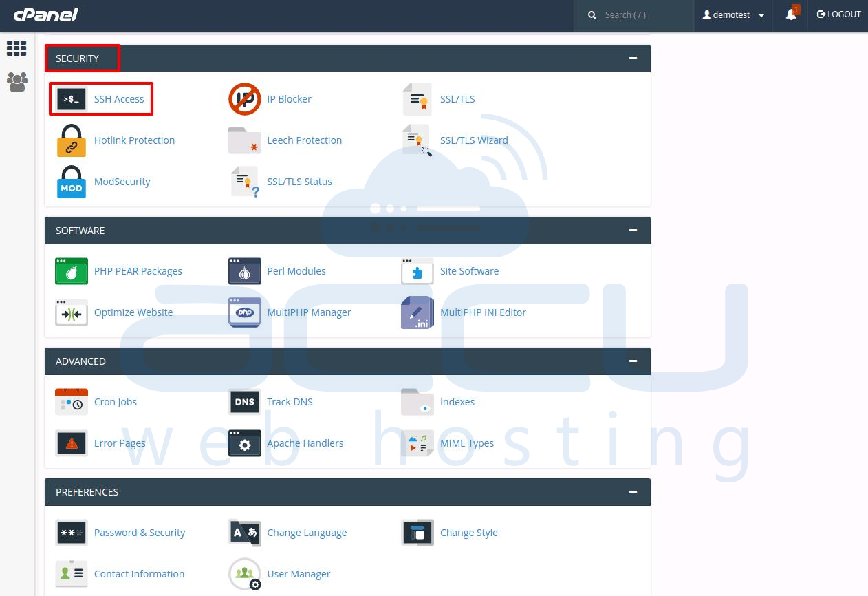This screenshot has height=596, width=868.
Task: Open the Indexes folder icon
Action: click(417, 402)
